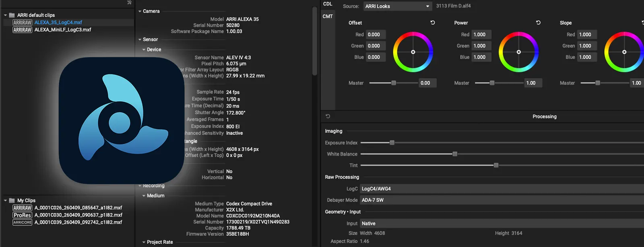Click the Slope Green value field
Screen dimensions: 644x247
click(587, 46)
